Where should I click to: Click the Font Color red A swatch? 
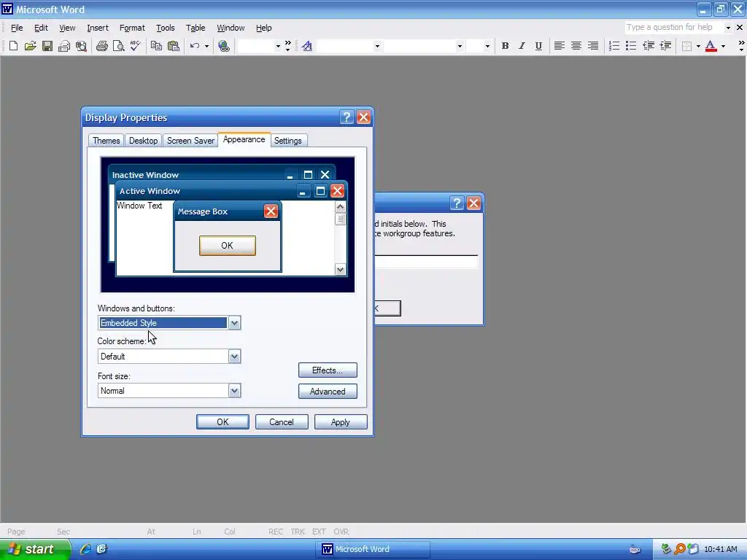711,46
